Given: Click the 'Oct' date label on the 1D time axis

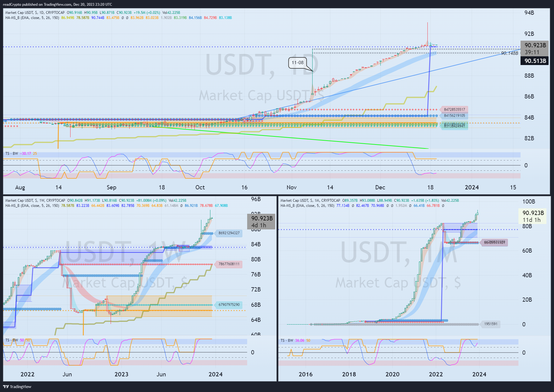Looking at the screenshot, I should (x=200, y=187).
